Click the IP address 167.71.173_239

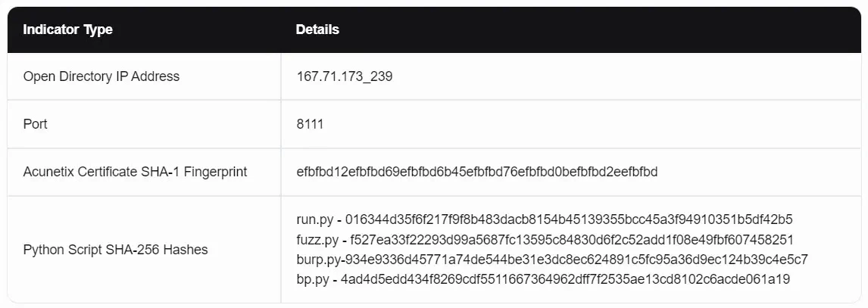(x=345, y=76)
